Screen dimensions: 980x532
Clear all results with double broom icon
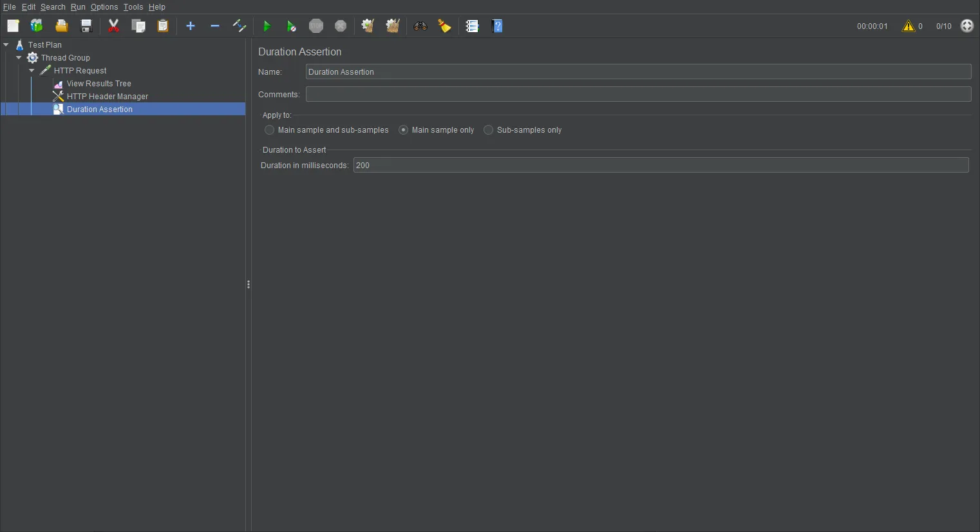393,26
